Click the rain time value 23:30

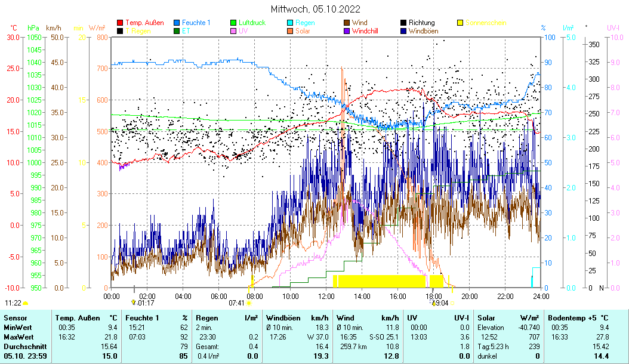[208, 337]
